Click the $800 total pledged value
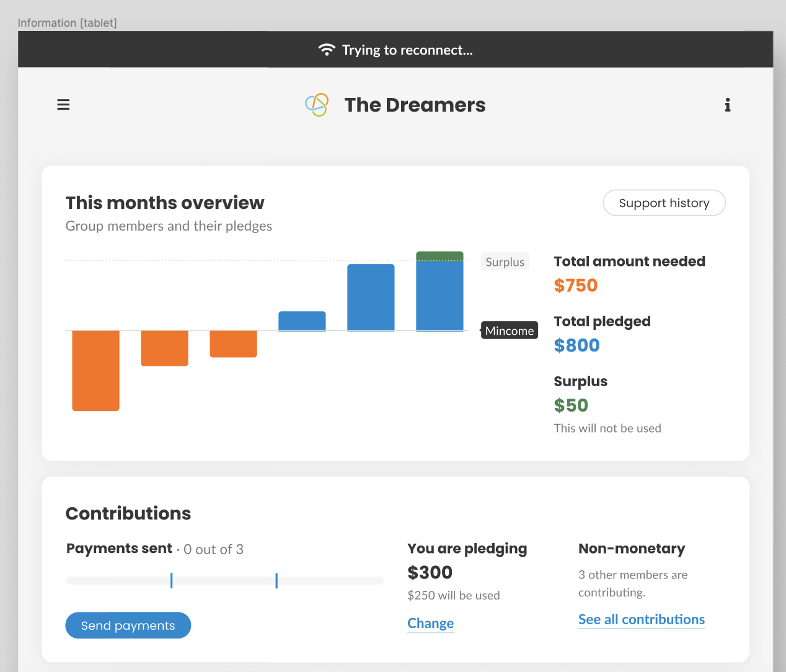The image size is (786, 672). [x=577, y=345]
